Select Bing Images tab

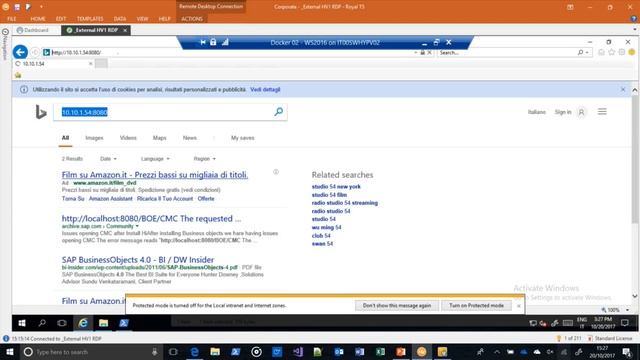pos(94,138)
